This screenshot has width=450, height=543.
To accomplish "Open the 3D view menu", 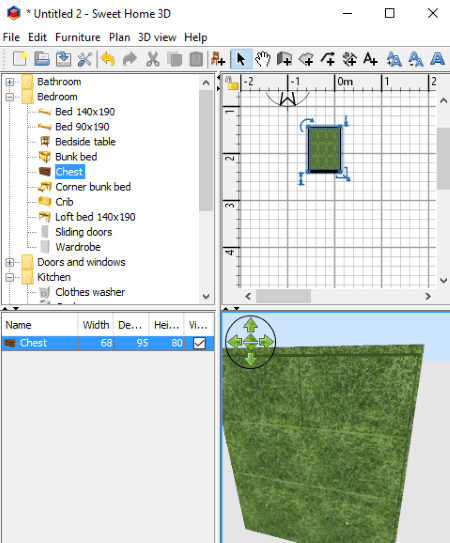I will (157, 37).
